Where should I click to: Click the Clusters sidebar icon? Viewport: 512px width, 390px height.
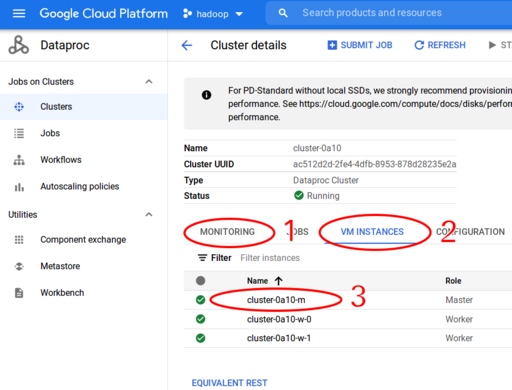coord(19,107)
